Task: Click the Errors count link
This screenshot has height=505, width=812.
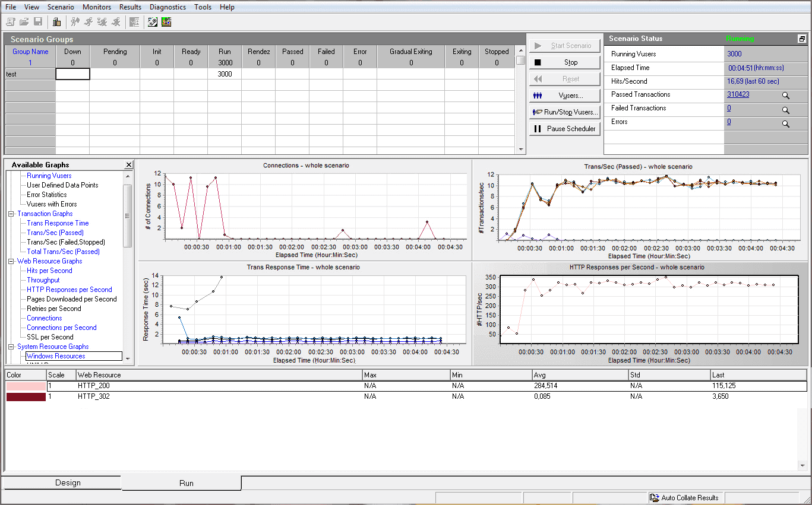Action: pos(729,122)
